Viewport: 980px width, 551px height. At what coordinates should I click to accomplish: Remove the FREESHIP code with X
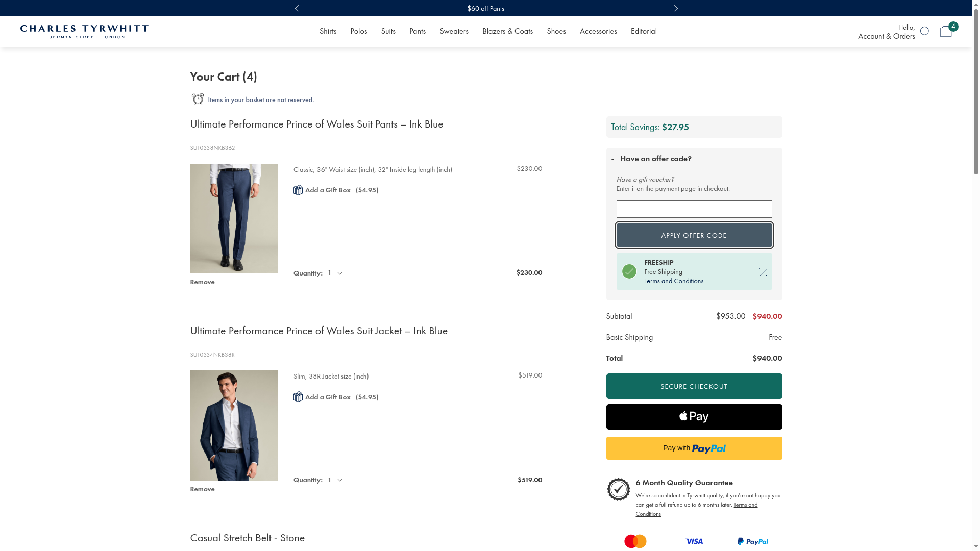pos(763,272)
